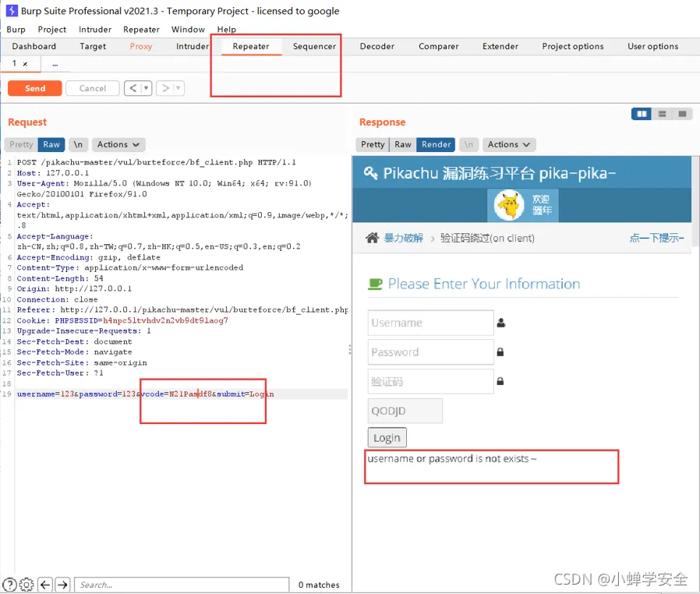The image size is (700, 594).
Task: Switch to the Intruder tool tab
Action: click(193, 47)
